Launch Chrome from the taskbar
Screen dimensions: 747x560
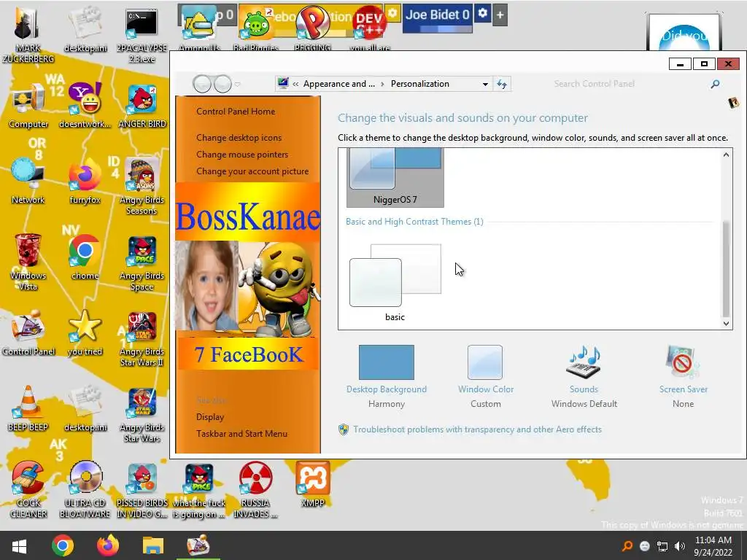click(x=63, y=545)
